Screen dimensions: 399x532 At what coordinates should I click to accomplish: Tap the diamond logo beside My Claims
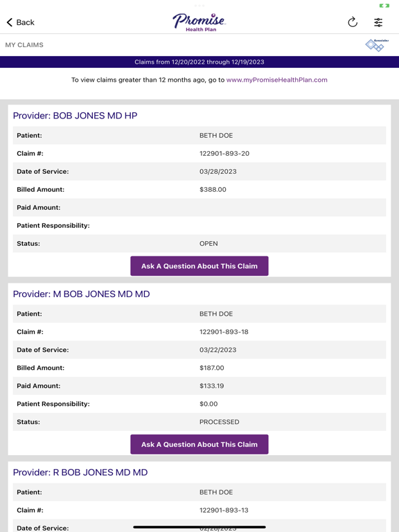377,45
